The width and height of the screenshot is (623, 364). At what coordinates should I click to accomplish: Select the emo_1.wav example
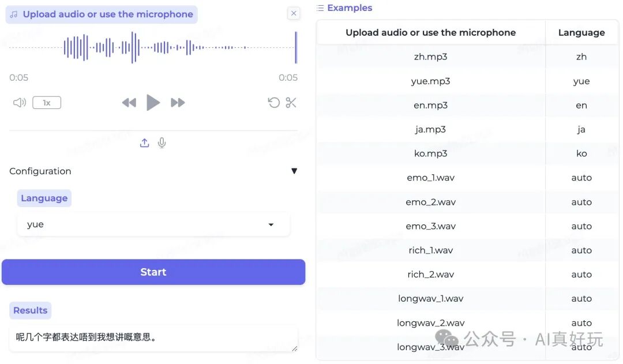click(x=430, y=178)
